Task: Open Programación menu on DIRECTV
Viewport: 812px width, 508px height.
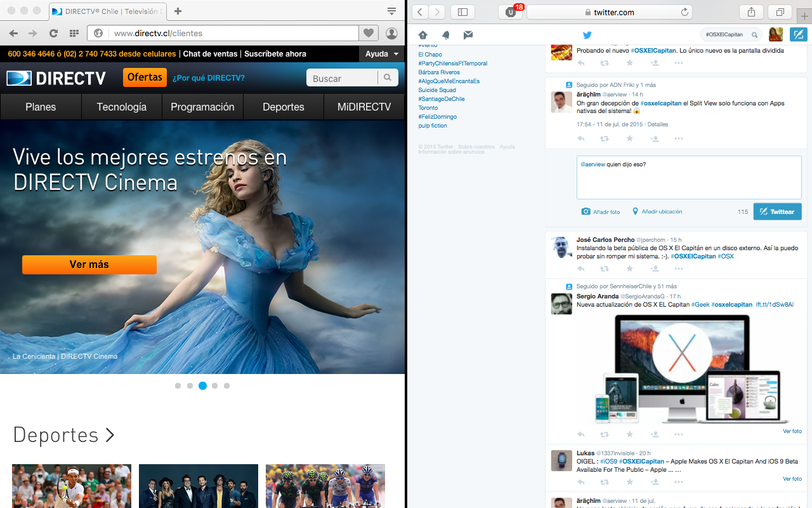Action: click(202, 107)
